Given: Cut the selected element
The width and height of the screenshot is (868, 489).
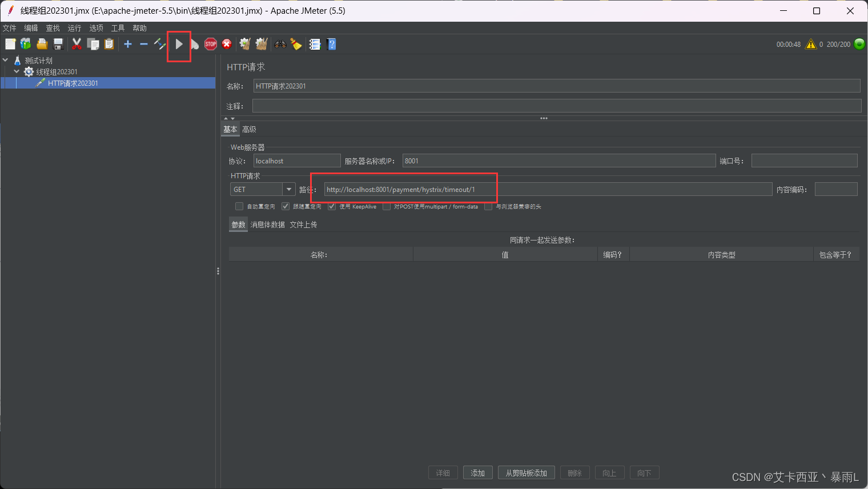Looking at the screenshot, I should point(77,44).
